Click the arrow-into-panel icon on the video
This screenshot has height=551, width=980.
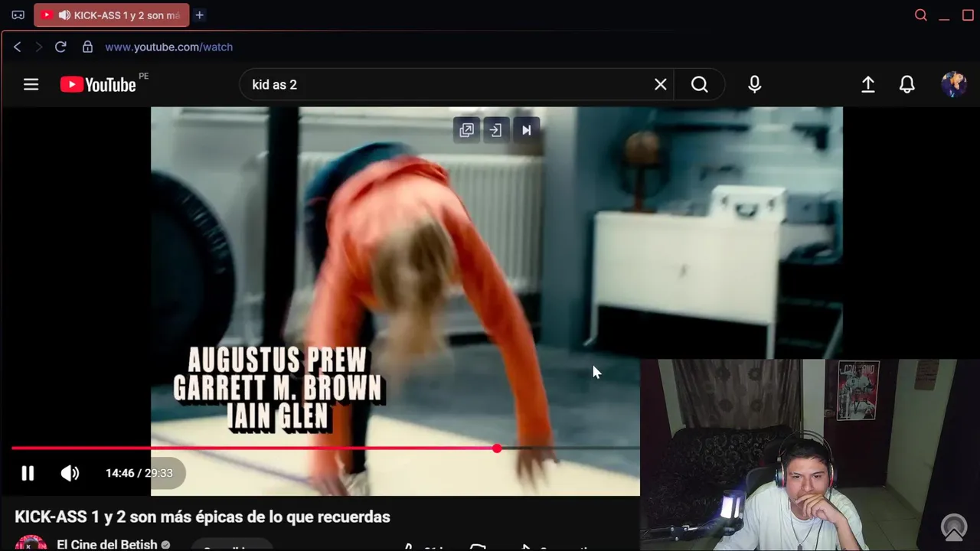pos(495,130)
